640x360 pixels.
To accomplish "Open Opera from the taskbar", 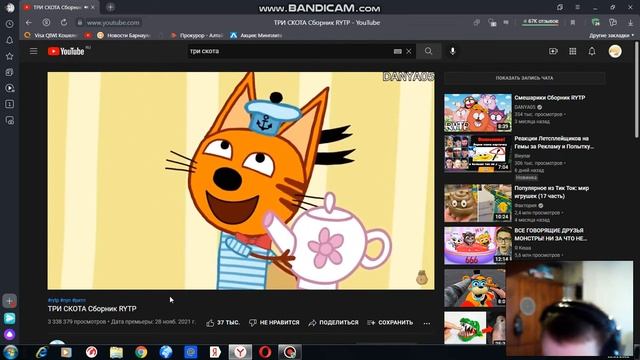I will 265,352.
